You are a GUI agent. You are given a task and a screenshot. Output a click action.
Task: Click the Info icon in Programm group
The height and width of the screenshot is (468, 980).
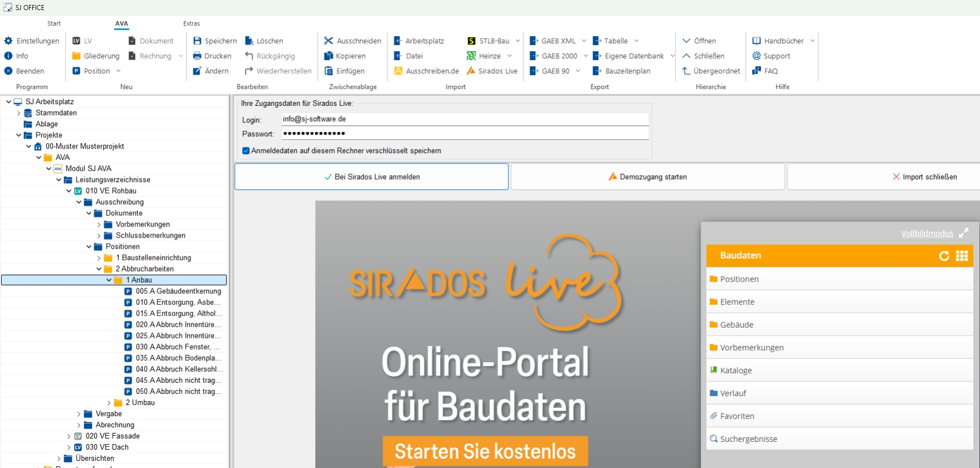[x=8, y=56]
